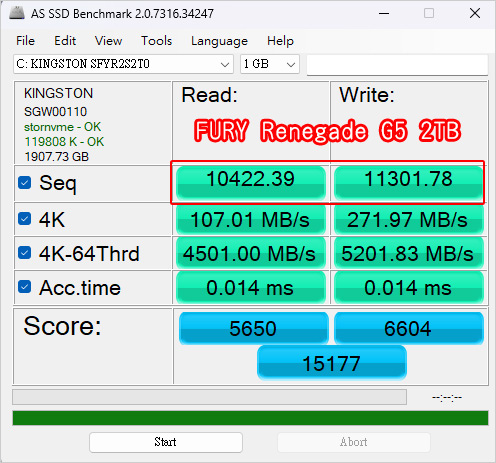This screenshot has width=496, height=463.
Task: Uncheck the Seq test checkbox
Action: click(x=25, y=183)
